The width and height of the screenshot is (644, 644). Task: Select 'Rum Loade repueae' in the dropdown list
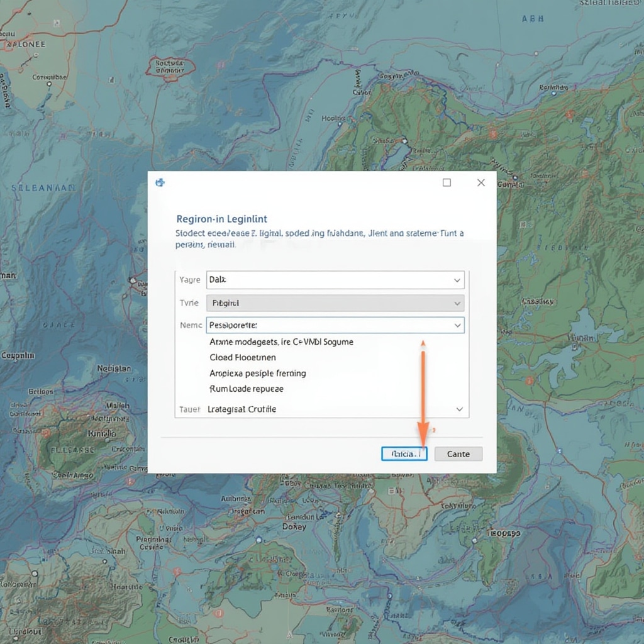tap(246, 389)
